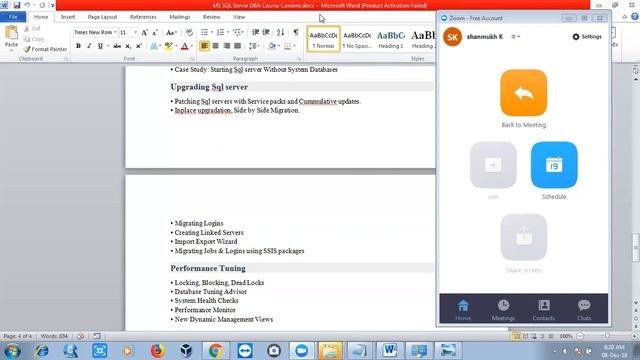Screen dimensions: 640x360
Task: Click the Sort icon
Action: [x=280, y=32]
